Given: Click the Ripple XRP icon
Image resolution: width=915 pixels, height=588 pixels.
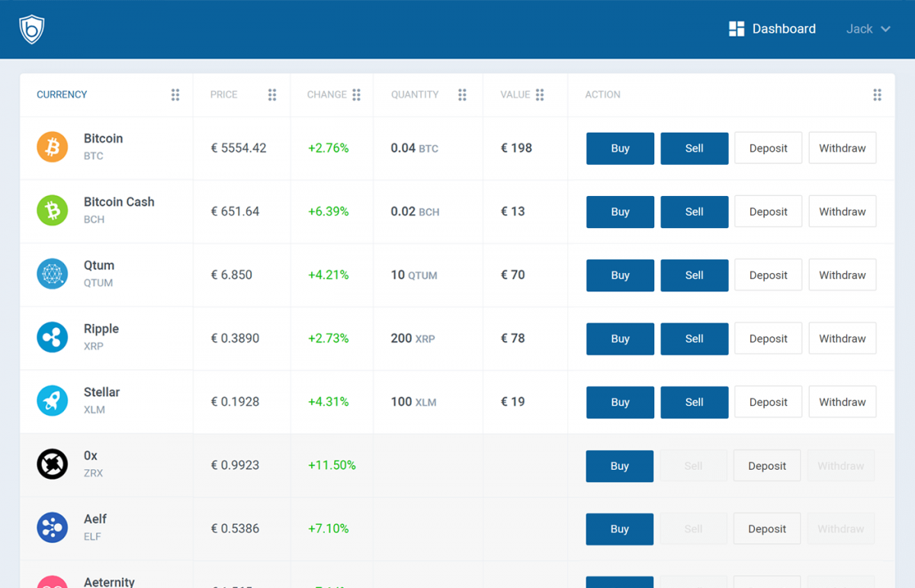Looking at the screenshot, I should click(x=53, y=337).
